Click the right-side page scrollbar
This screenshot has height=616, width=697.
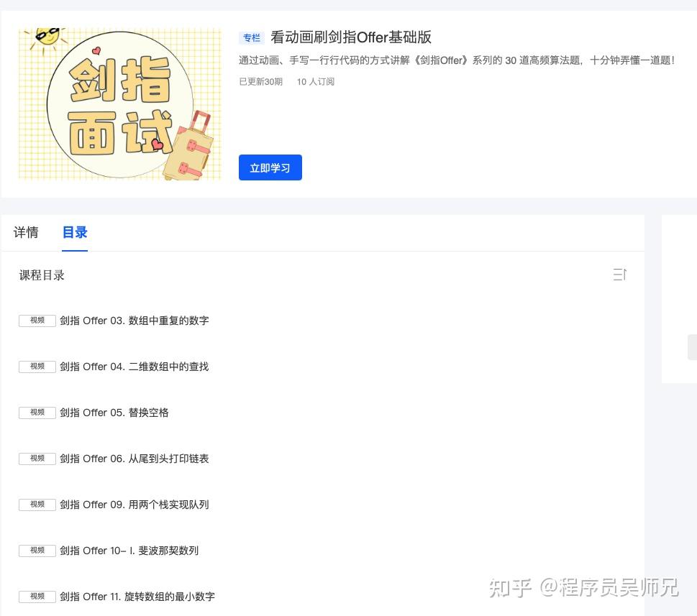coord(693,347)
